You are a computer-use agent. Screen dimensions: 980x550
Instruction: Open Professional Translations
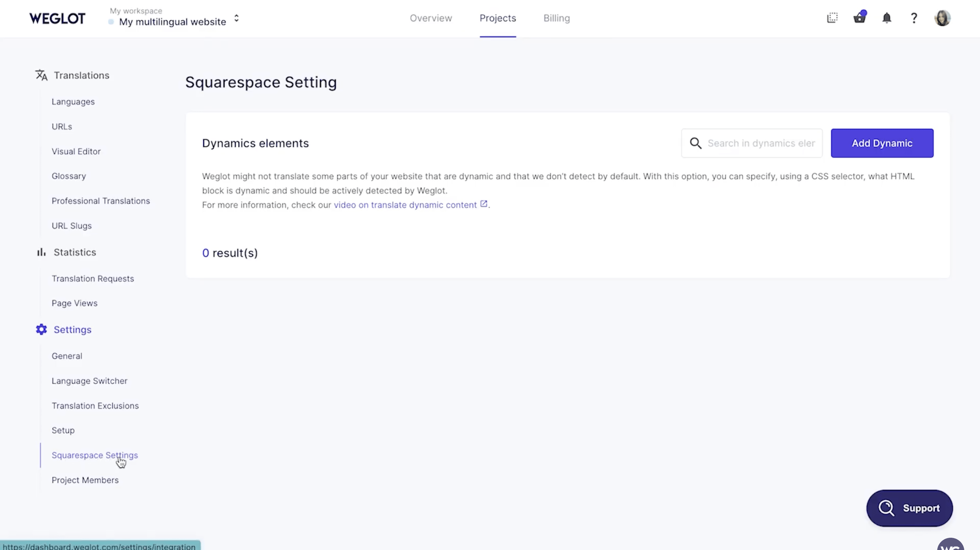click(x=101, y=200)
